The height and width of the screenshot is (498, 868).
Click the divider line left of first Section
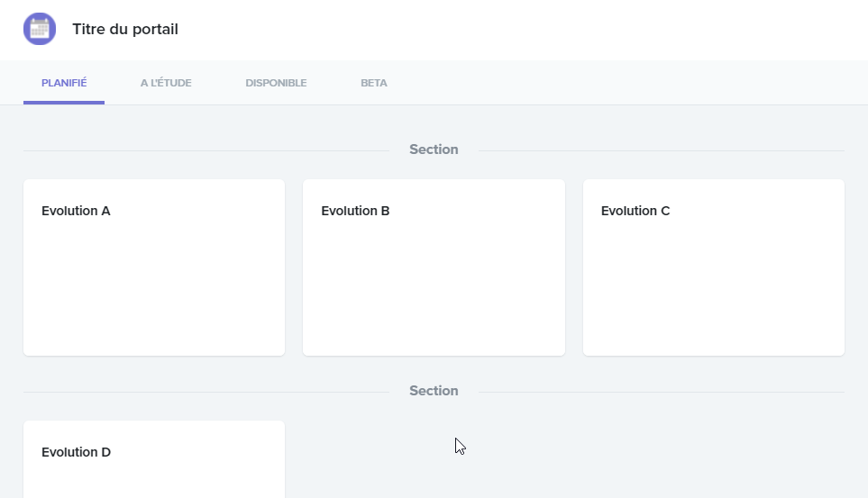206,150
